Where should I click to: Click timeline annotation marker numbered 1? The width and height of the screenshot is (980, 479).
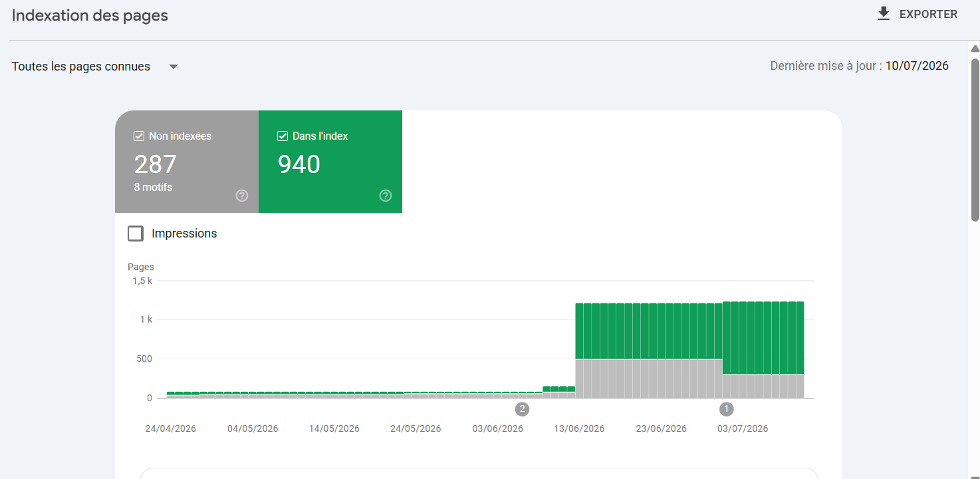[x=727, y=408]
